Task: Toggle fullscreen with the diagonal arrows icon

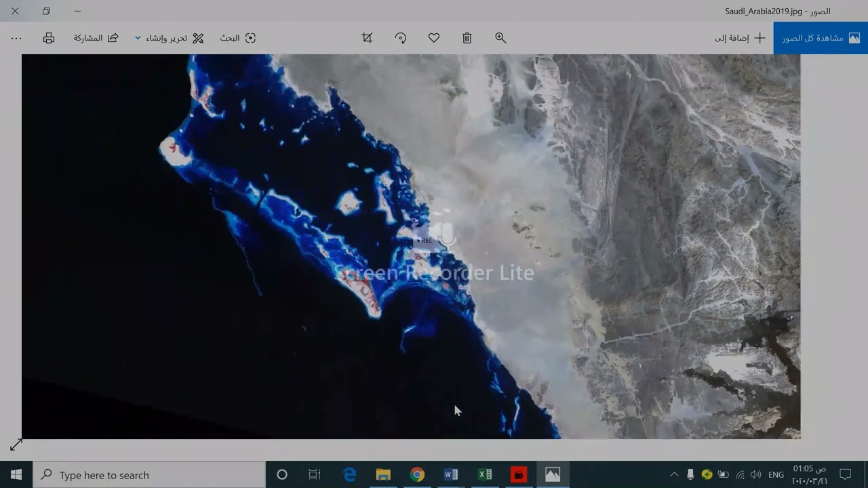Action: click(x=16, y=445)
